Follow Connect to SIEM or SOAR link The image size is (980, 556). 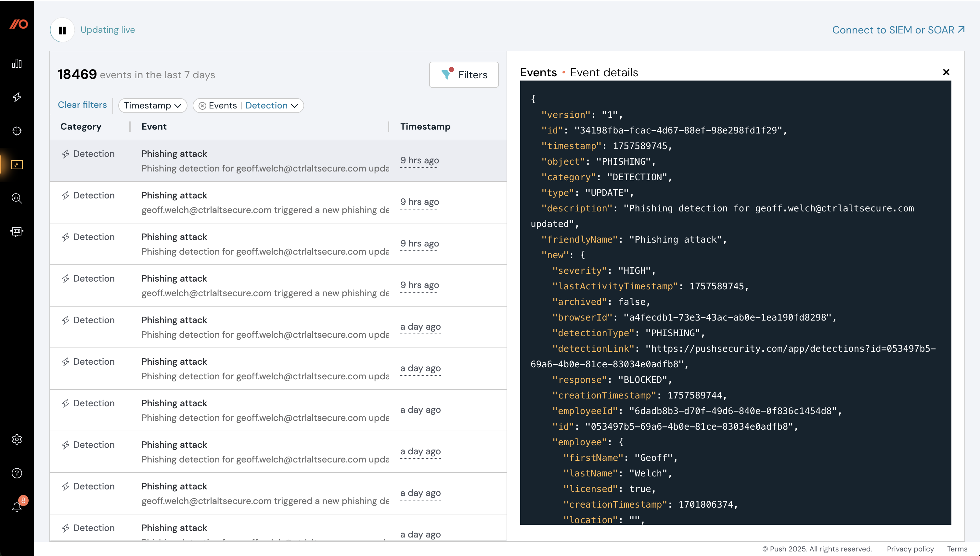[899, 30]
